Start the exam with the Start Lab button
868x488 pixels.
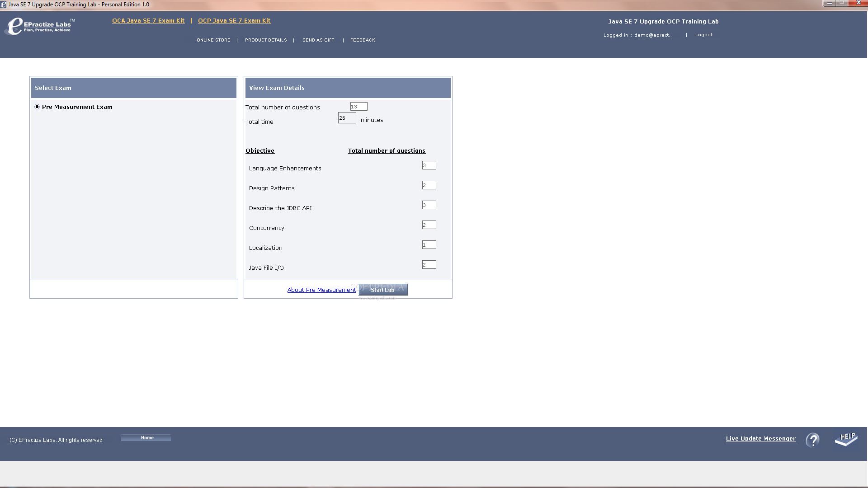[383, 290]
